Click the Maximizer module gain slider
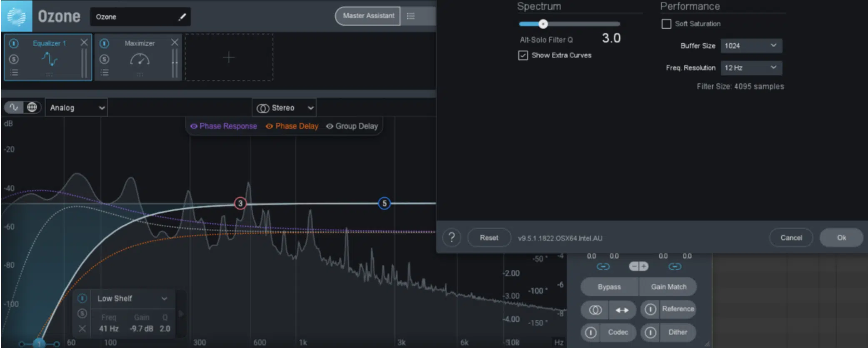The height and width of the screenshot is (348, 868). click(175, 63)
